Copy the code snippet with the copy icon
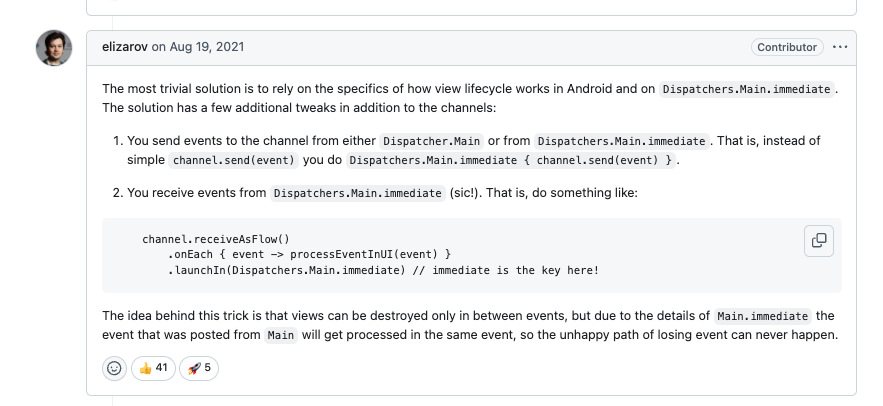This screenshot has width=883, height=406. point(819,240)
